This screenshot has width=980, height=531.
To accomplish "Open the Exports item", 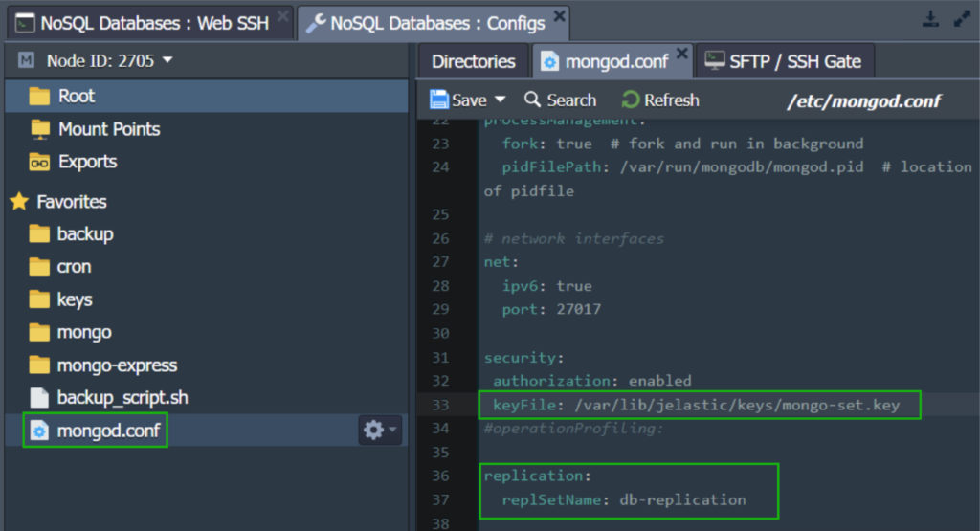I will (73, 162).
